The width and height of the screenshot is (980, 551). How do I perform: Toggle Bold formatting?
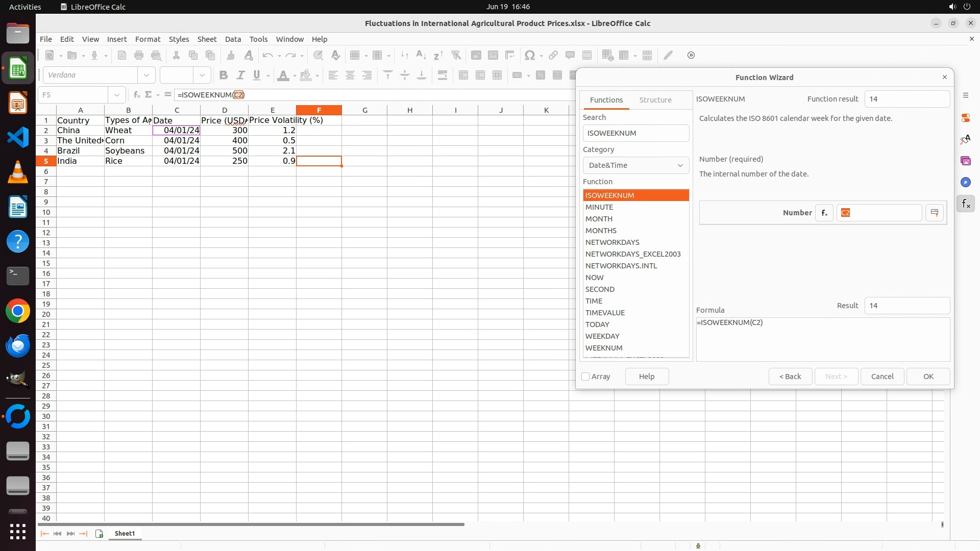click(x=223, y=76)
